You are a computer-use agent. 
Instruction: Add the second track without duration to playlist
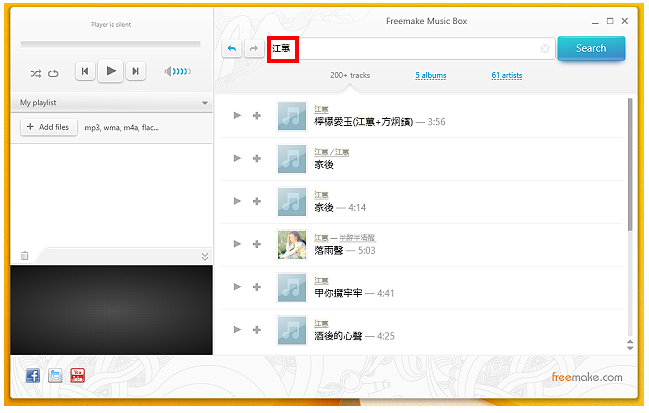click(x=257, y=158)
